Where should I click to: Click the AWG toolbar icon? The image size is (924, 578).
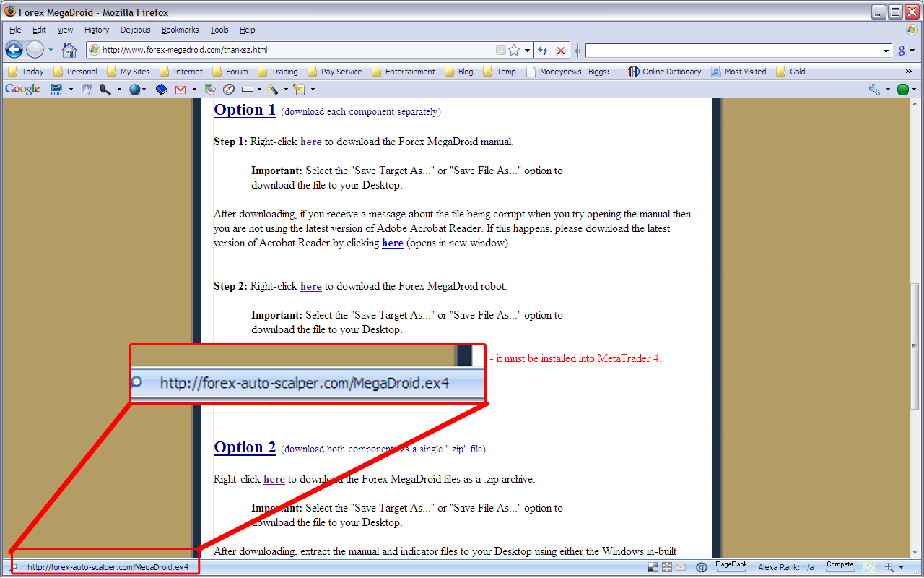(x=56, y=90)
